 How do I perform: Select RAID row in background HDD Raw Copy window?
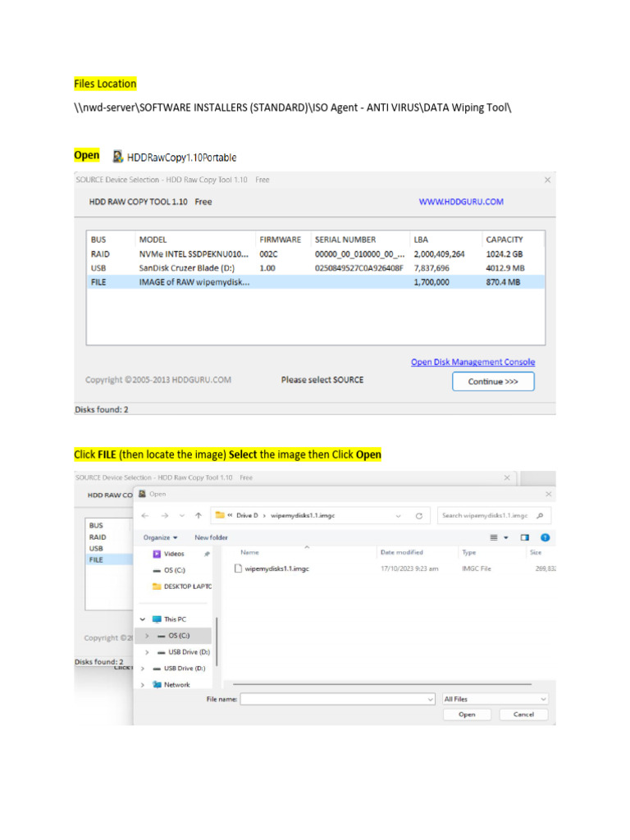[109, 537]
